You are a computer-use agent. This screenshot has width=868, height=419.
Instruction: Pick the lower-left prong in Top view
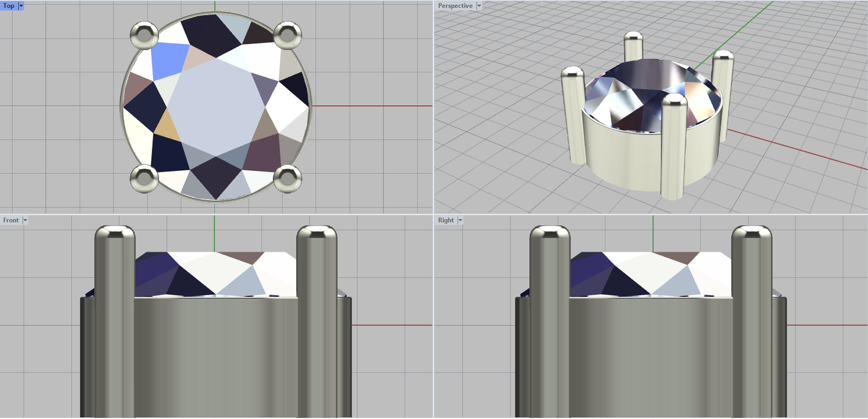pos(144,179)
